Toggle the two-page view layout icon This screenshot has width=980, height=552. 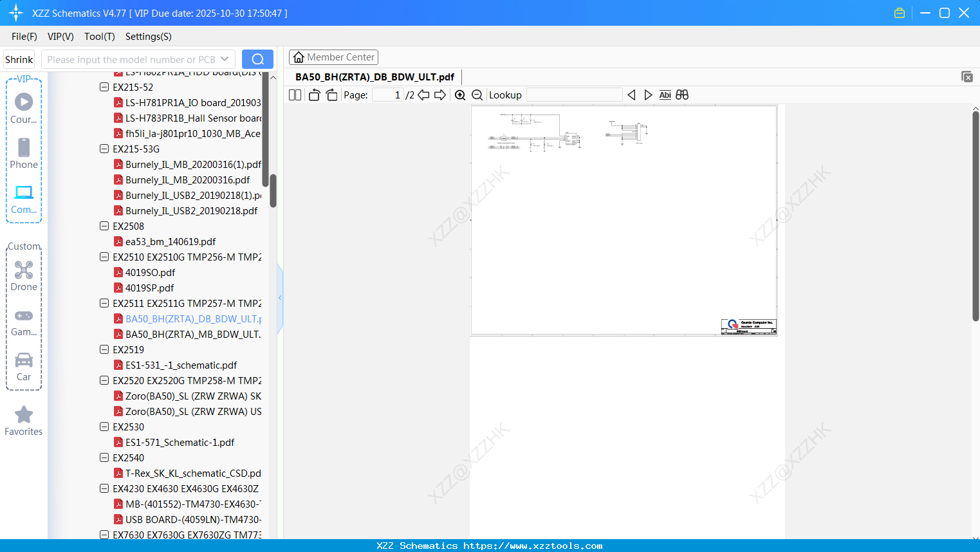click(x=295, y=95)
